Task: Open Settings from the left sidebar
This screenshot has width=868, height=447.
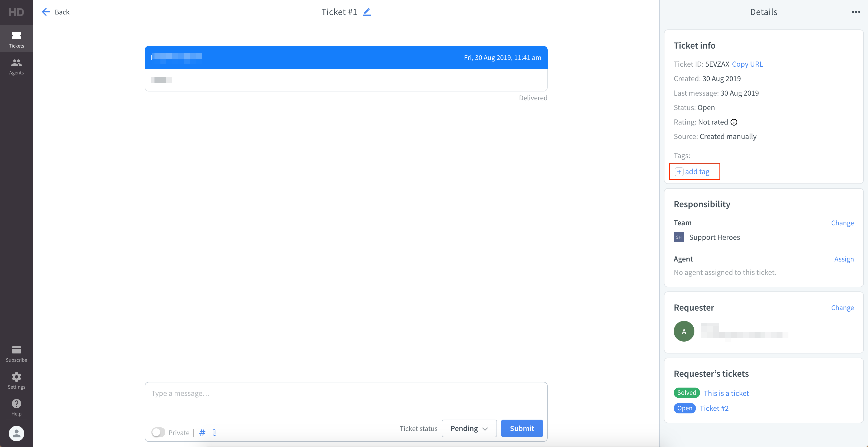Action: (x=16, y=380)
